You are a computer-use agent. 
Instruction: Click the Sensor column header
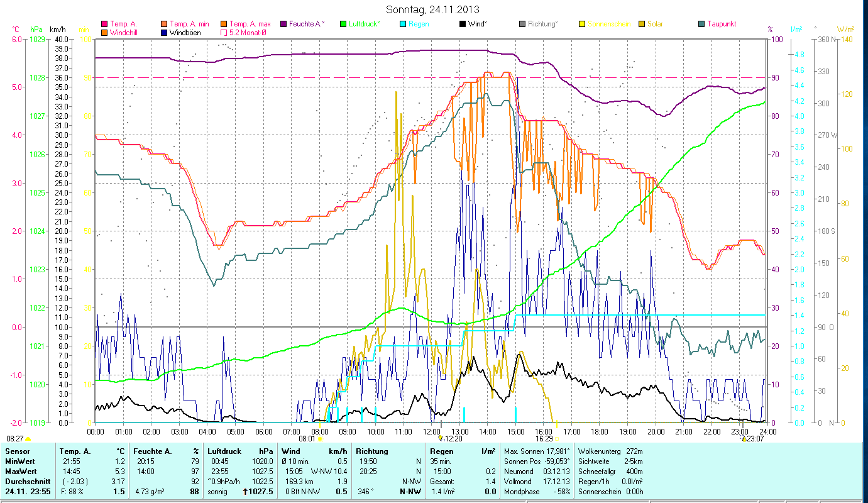[x=17, y=451]
